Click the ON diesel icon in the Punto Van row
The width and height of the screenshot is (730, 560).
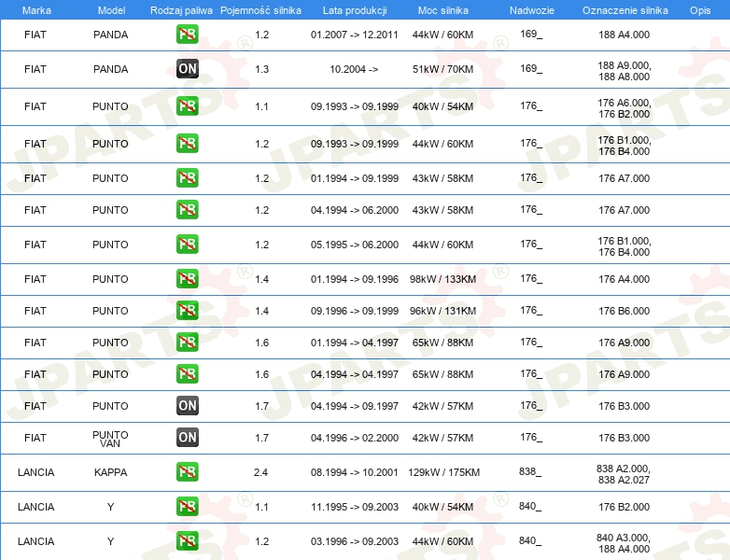pos(187,437)
